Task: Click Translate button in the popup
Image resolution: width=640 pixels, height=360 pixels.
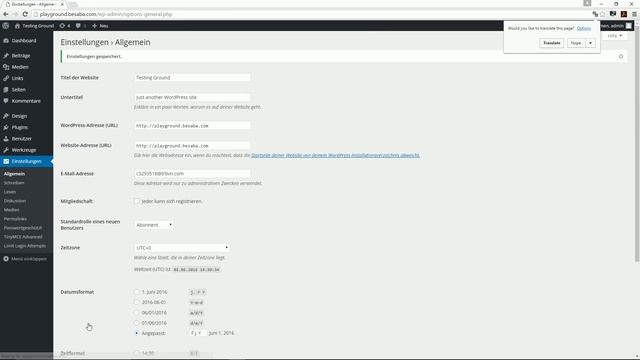Action: pos(551,43)
